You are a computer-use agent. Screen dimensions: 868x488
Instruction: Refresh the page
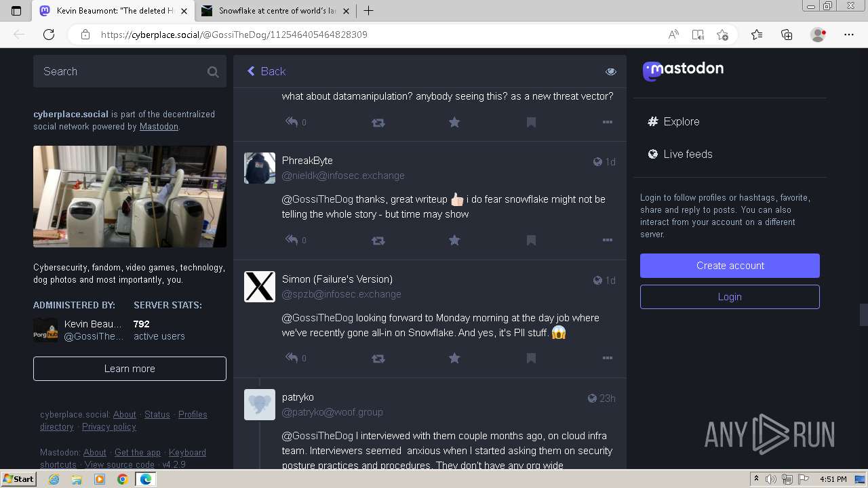tap(49, 35)
